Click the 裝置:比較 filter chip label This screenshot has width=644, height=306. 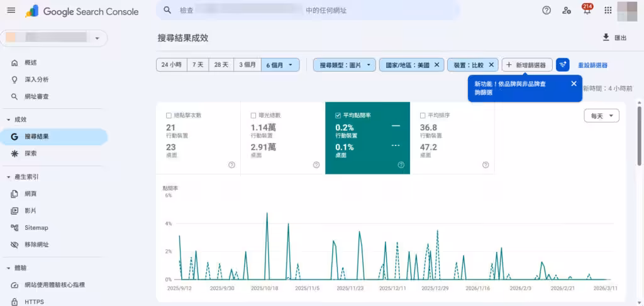click(x=469, y=65)
